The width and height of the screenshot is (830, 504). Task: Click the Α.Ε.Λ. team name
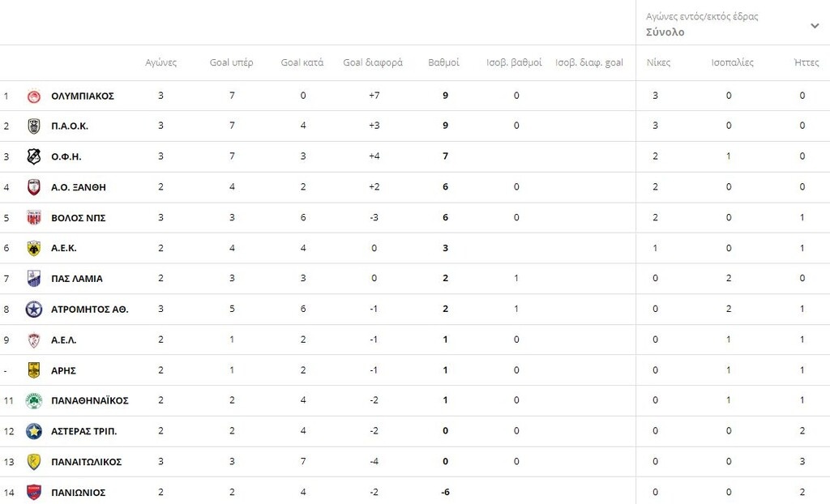(x=64, y=340)
